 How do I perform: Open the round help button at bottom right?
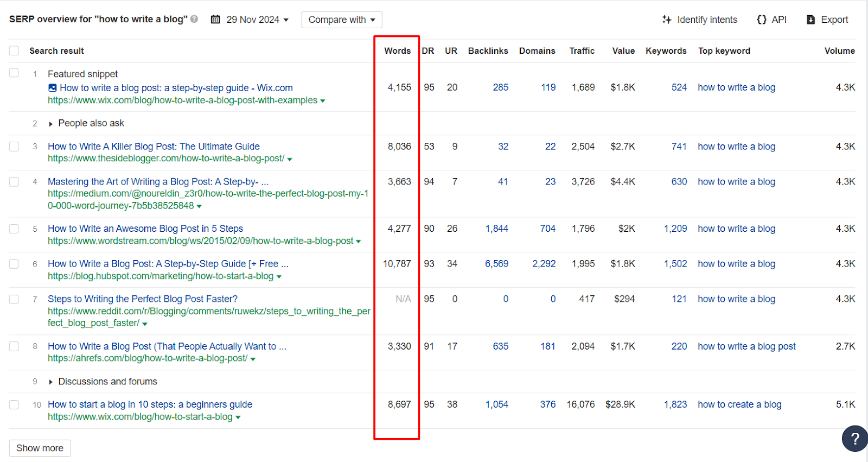point(854,438)
